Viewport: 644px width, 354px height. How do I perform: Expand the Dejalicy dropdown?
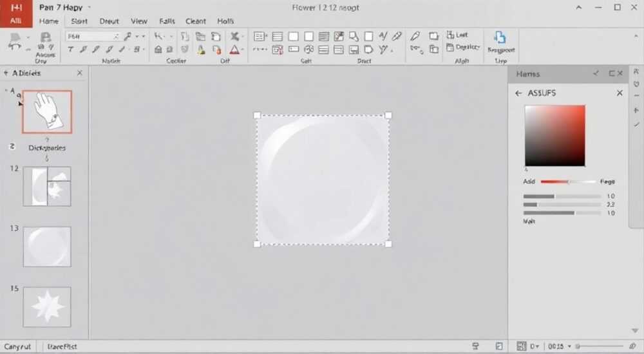tap(462, 47)
